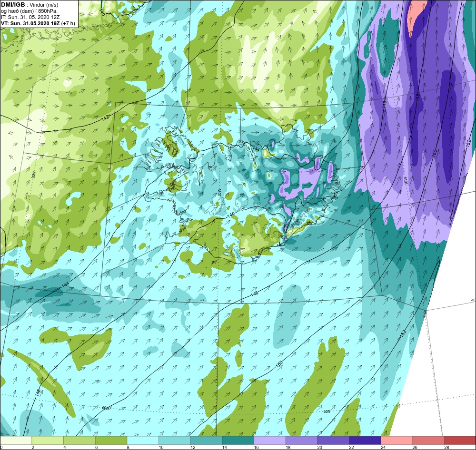Click the 144 contour label over northern Iceland
Screen dimensions: 476x450
256,149
